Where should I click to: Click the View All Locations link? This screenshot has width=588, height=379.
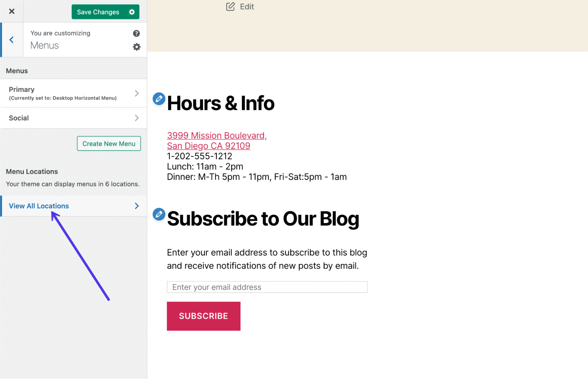(x=39, y=206)
